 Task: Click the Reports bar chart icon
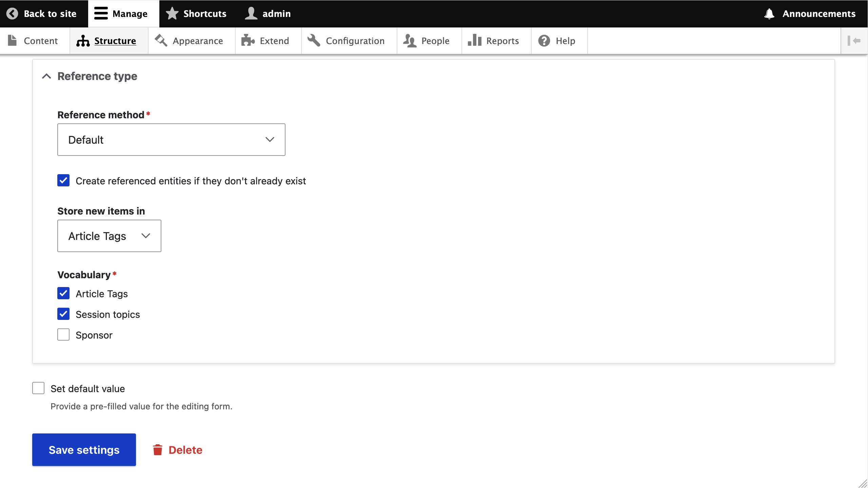pos(474,41)
